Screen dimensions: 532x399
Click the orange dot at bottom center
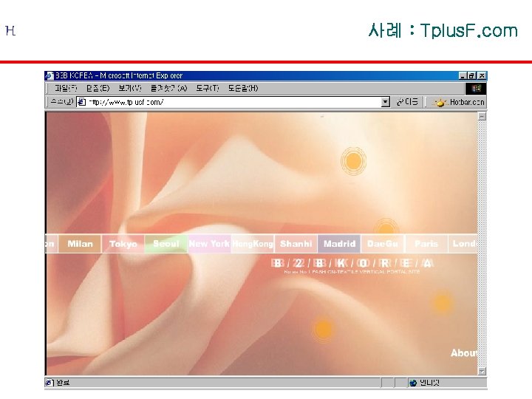click(324, 329)
